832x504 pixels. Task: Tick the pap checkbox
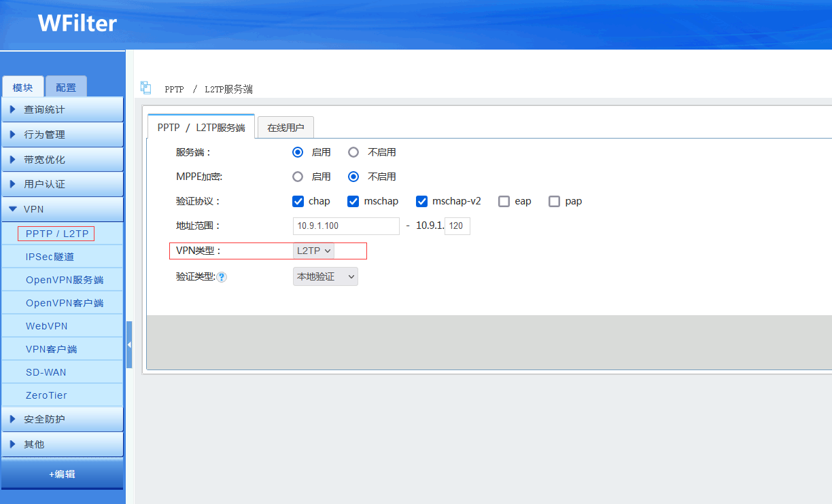554,201
